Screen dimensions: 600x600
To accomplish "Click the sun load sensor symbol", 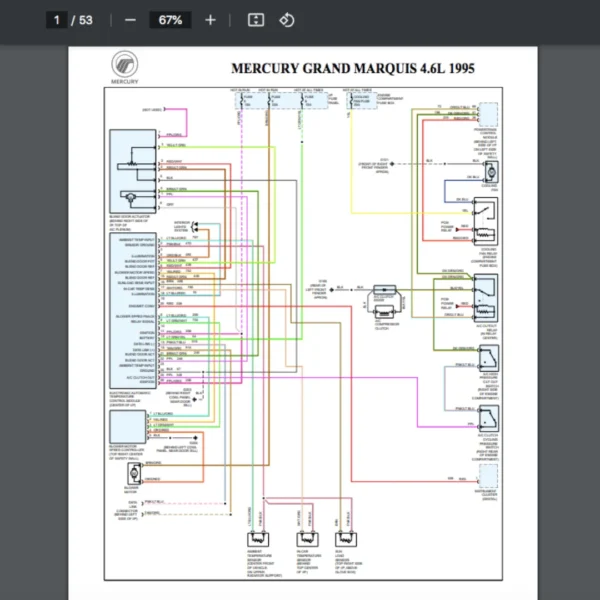I will tap(343, 540).
